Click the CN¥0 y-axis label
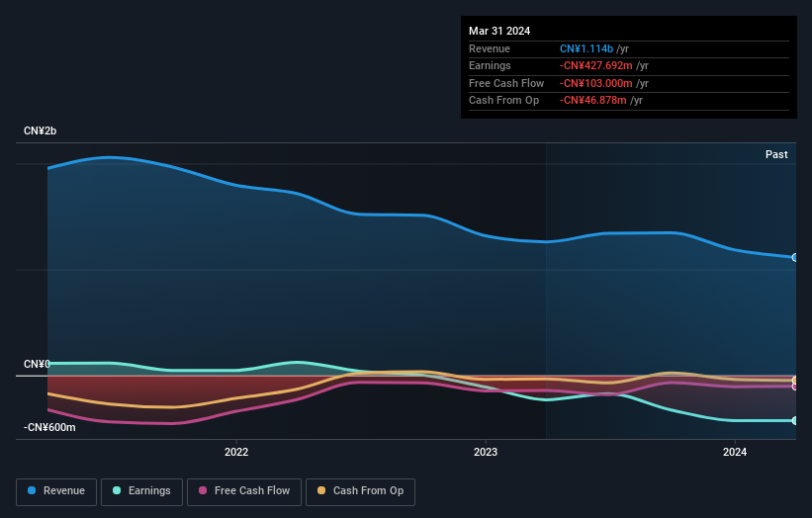Viewport: 812px width, 518px height. 37,365
